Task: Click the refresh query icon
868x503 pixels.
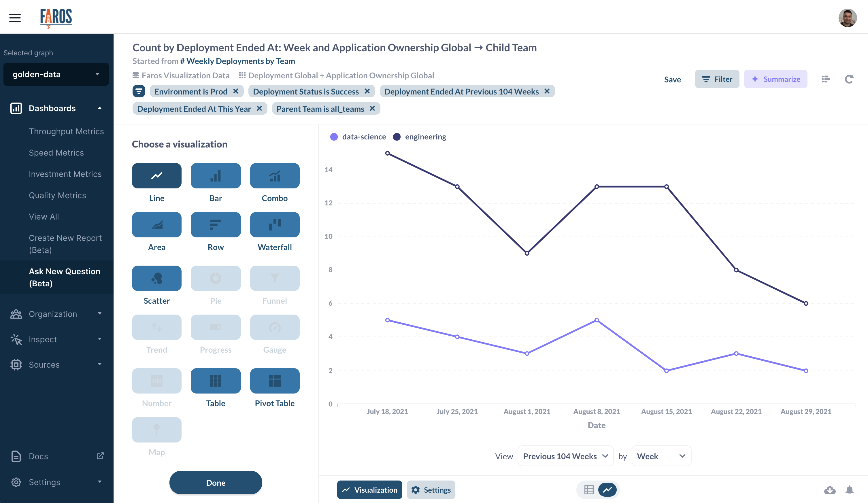Action: [849, 79]
